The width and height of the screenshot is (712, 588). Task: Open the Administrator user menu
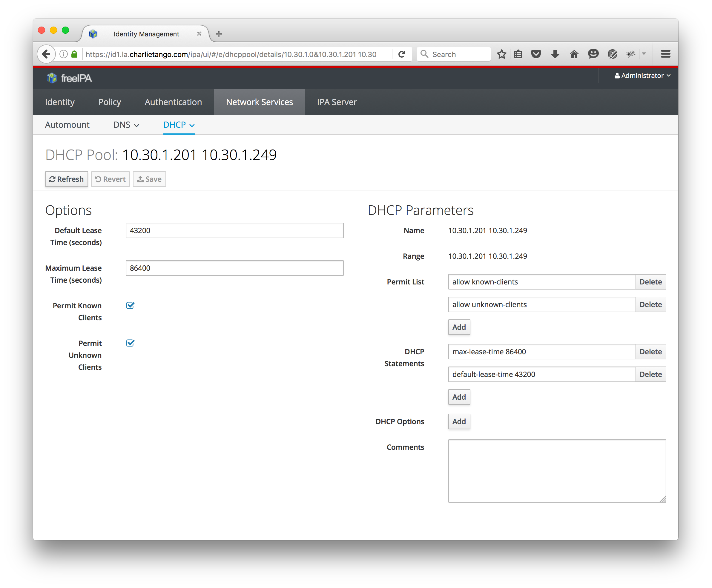click(x=642, y=76)
